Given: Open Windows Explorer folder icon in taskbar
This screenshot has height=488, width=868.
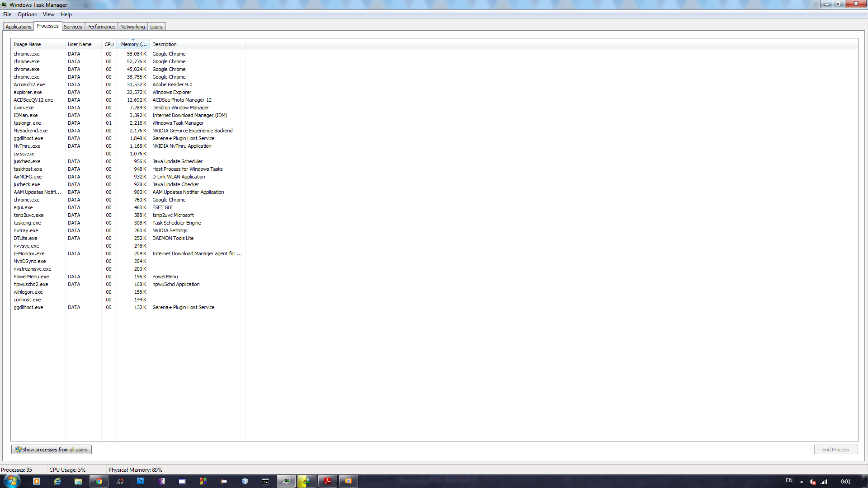Looking at the screenshot, I should [78, 481].
